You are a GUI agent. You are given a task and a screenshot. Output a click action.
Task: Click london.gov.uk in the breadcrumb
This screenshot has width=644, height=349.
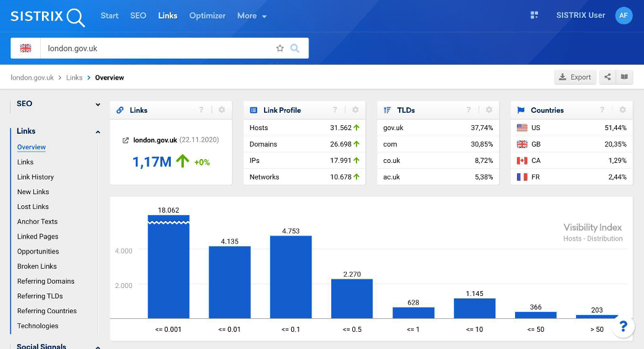32,78
